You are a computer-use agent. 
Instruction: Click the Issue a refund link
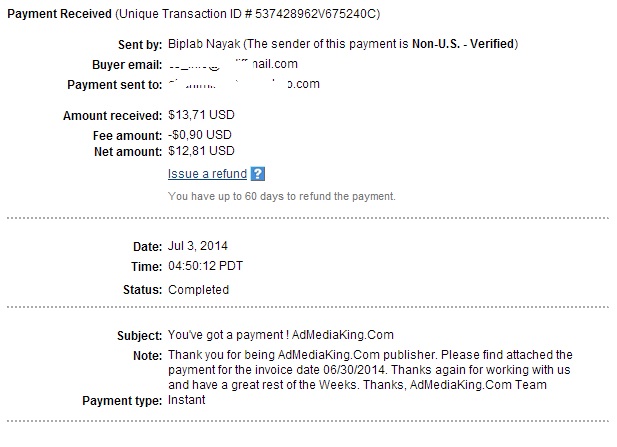coord(207,174)
